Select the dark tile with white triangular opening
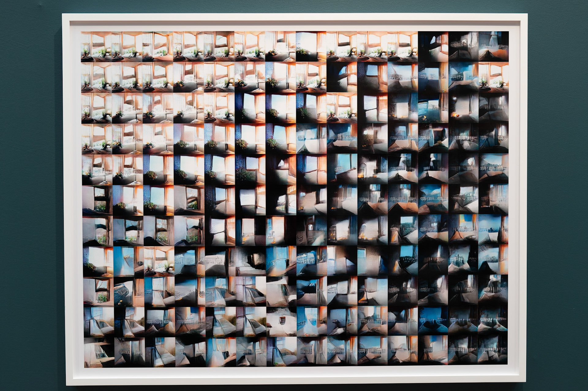 click(x=281, y=169)
